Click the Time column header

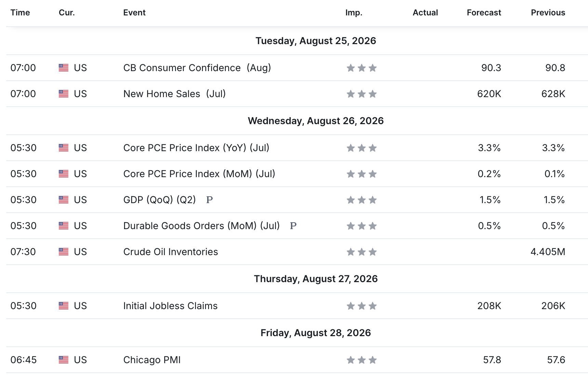coord(20,13)
